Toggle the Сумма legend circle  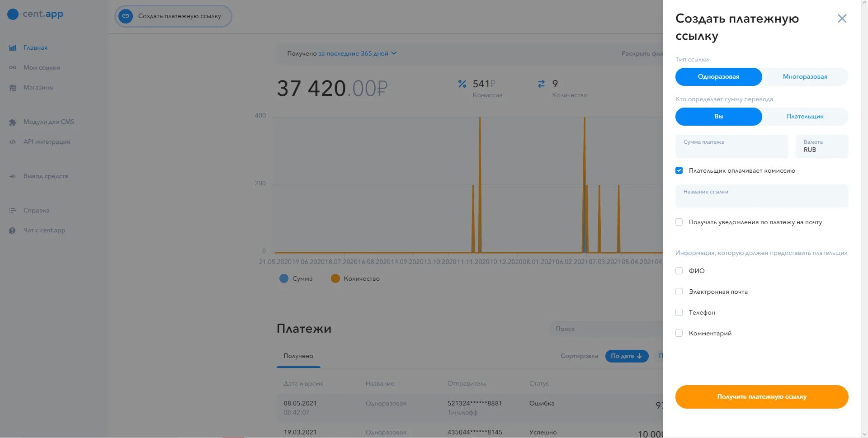pos(284,278)
